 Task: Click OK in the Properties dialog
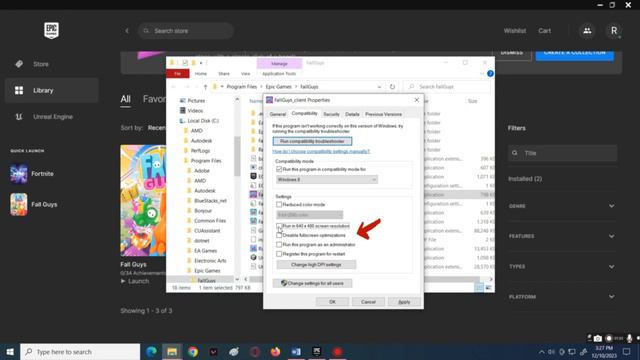tap(332, 302)
